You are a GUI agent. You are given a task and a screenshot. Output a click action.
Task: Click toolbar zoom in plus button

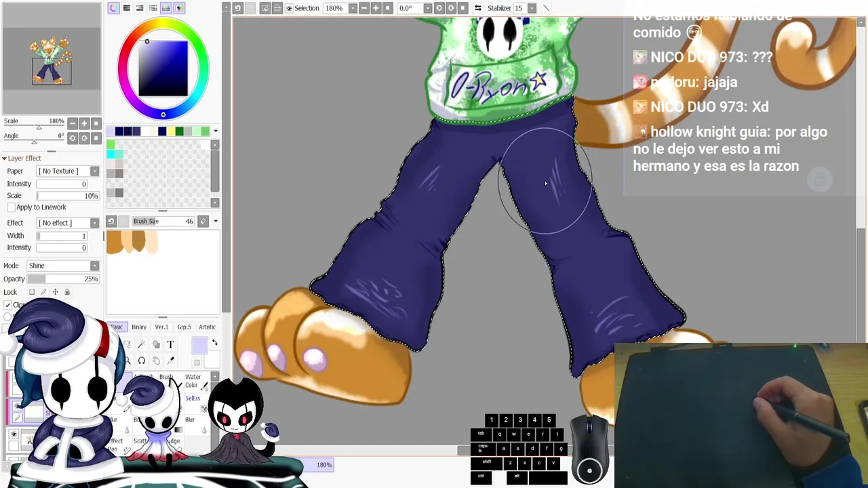click(376, 8)
